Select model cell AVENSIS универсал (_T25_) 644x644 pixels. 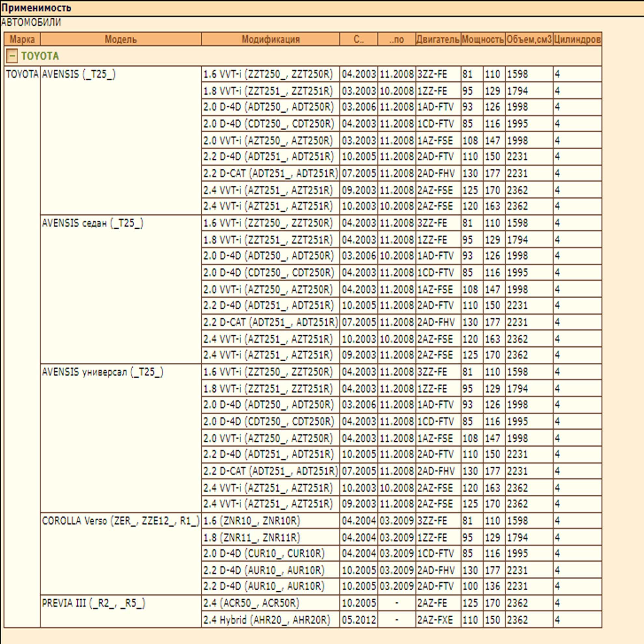(x=121, y=438)
